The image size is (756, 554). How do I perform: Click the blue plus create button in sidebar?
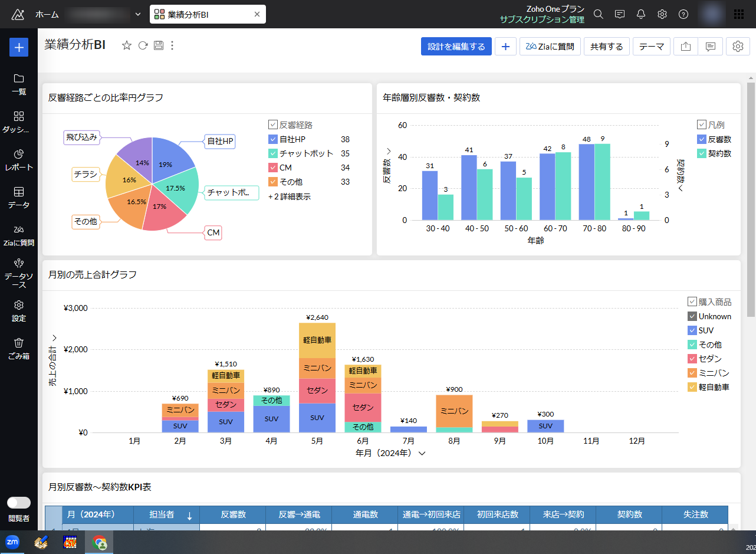click(x=19, y=47)
